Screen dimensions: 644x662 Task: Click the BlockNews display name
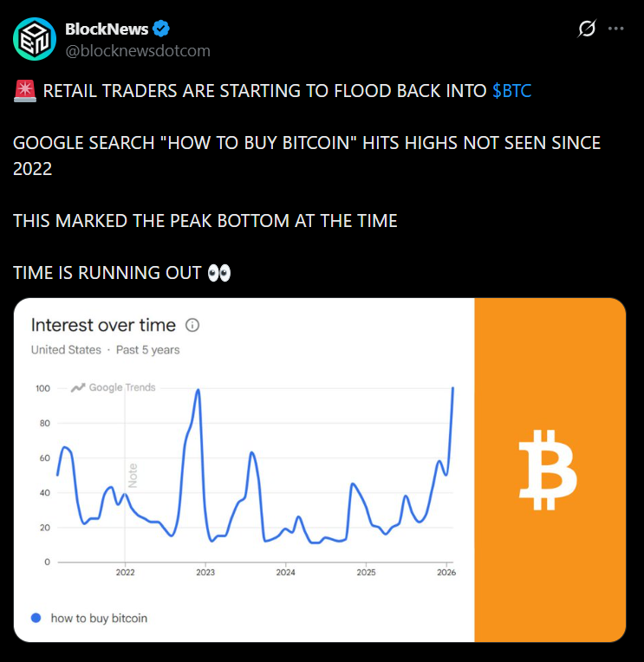107,29
